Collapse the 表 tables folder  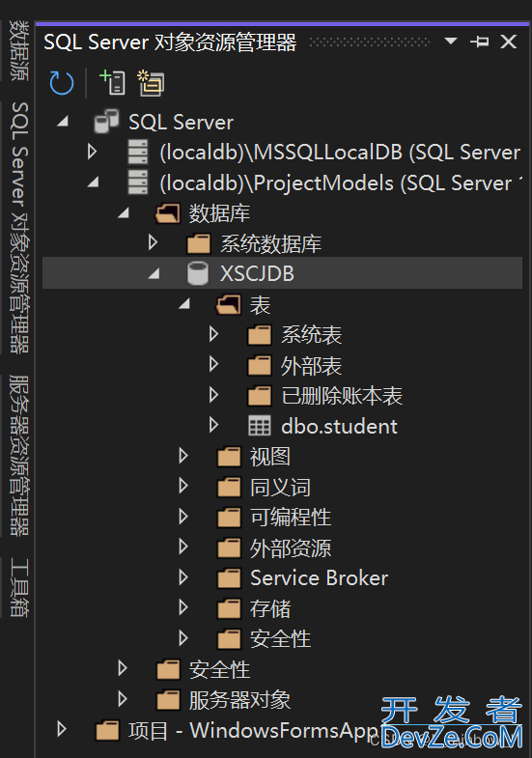[x=184, y=304]
